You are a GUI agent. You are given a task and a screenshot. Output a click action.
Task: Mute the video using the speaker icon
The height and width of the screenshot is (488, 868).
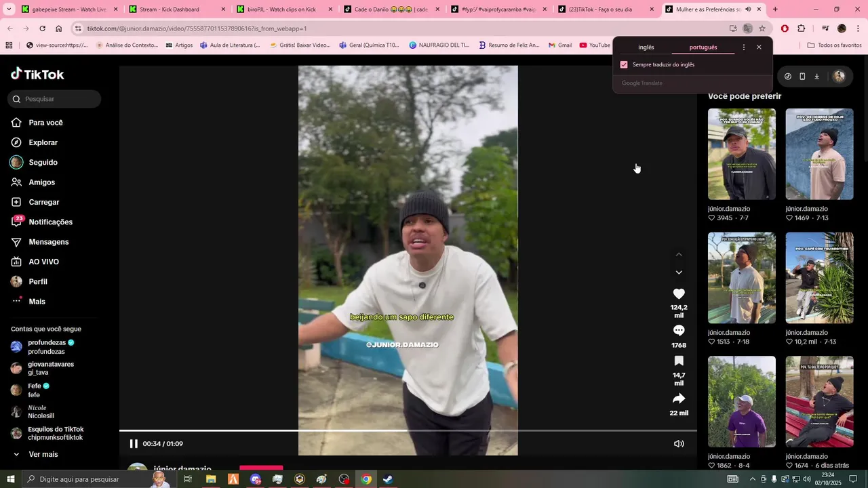(x=679, y=444)
